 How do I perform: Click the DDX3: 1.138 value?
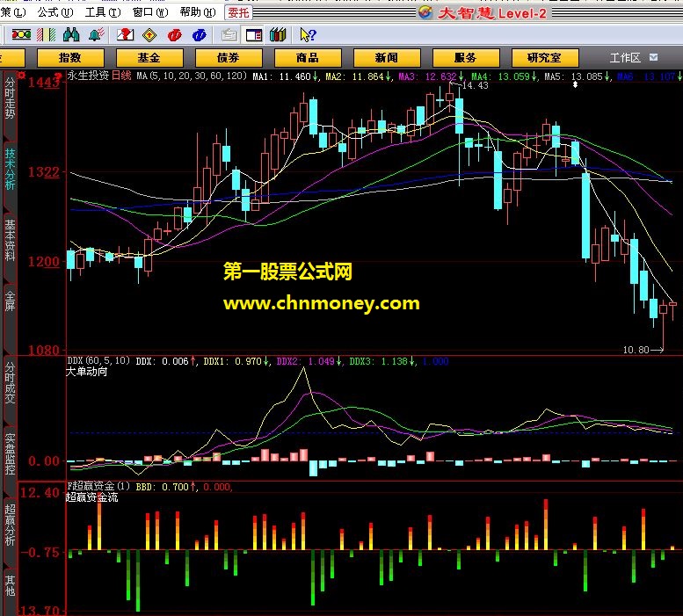coord(382,361)
